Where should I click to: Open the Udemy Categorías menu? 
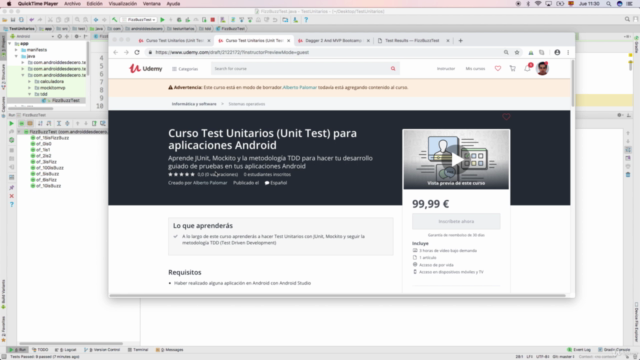pos(185,69)
